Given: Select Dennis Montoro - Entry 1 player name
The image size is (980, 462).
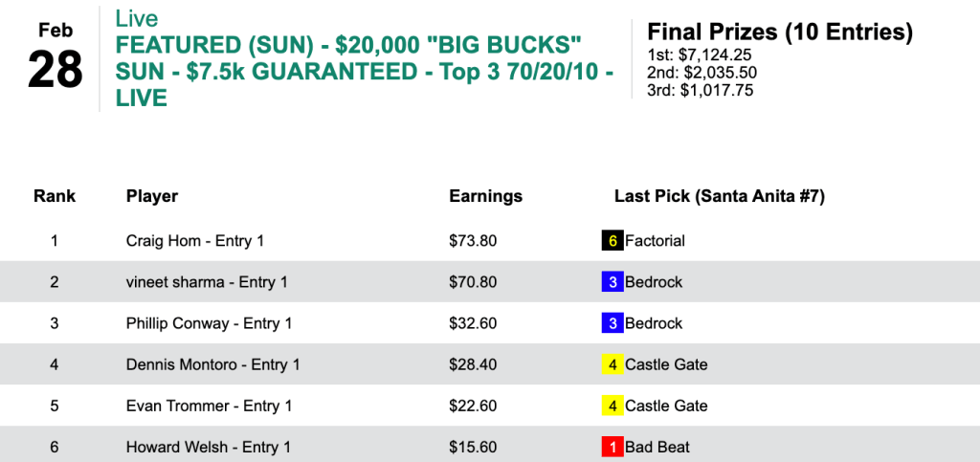Looking at the screenshot, I should pos(212,364).
